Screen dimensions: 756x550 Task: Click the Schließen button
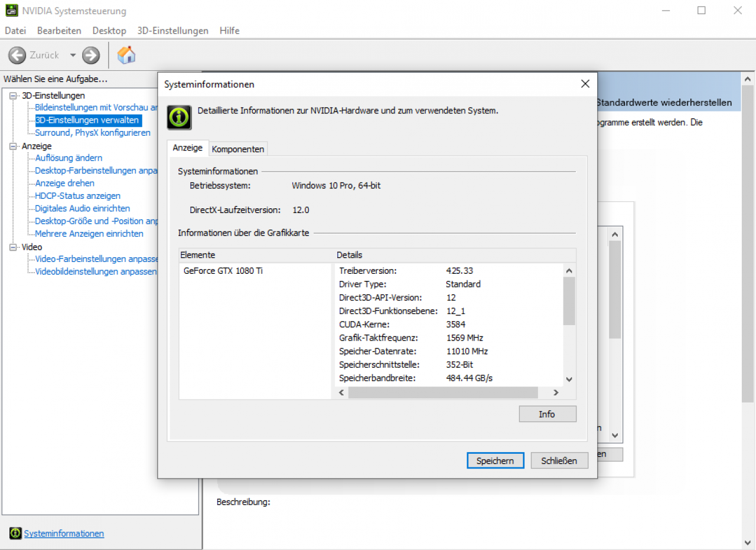coord(559,461)
